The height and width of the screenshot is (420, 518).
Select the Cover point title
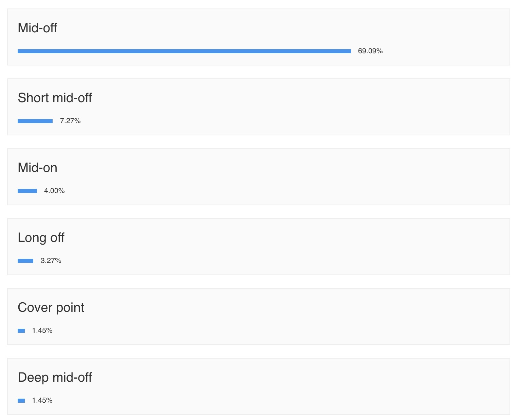51,307
